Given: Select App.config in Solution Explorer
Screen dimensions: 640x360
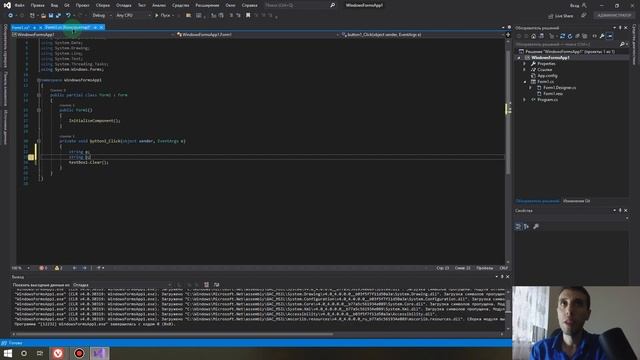Looking at the screenshot, I should pyautogui.click(x=547, y=76).
